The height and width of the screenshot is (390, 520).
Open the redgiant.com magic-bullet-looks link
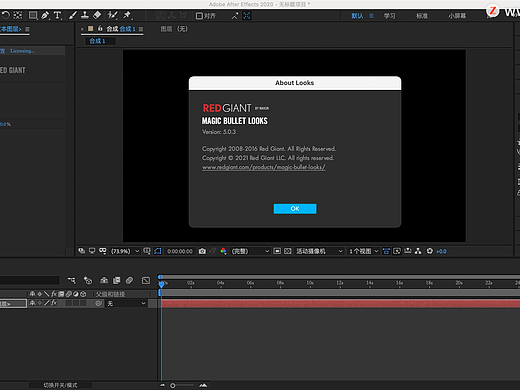[x=264, y=167]
